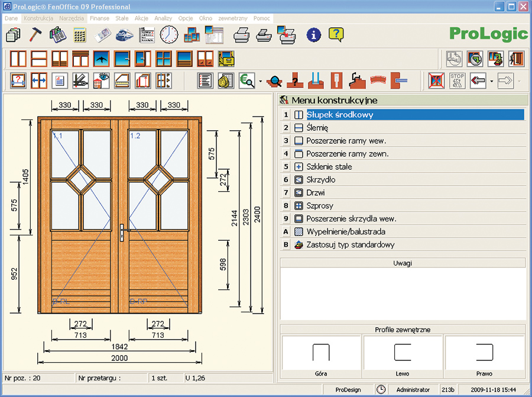Choose Szprosy from the construction menu
The height and width of the screenshot is (397, 532).
320,206
